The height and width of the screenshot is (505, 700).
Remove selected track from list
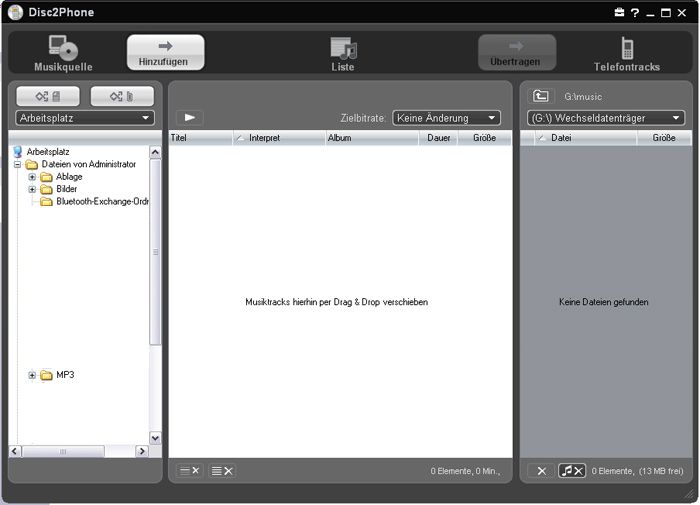click(x=190, y=471)
